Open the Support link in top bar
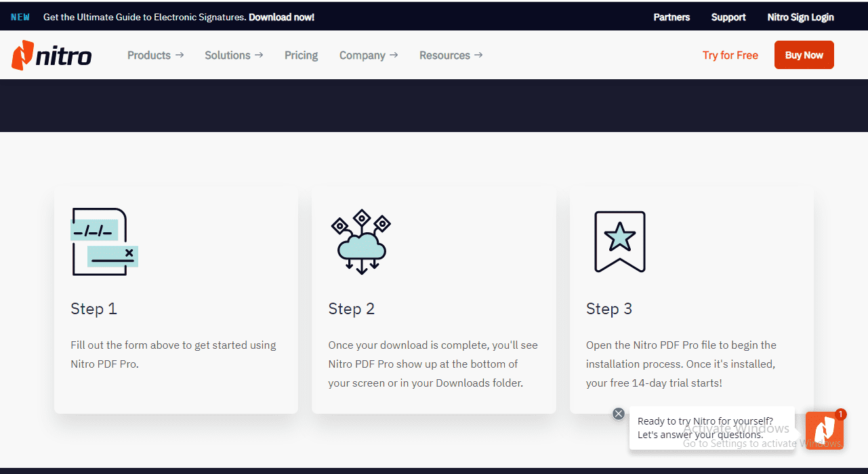 pos(728,17)
